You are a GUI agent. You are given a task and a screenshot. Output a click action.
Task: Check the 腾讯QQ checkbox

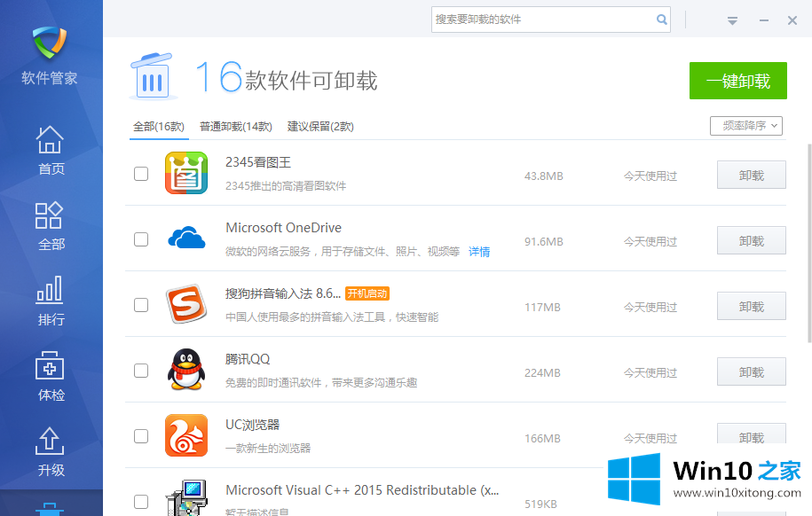[x=141, y=371]
